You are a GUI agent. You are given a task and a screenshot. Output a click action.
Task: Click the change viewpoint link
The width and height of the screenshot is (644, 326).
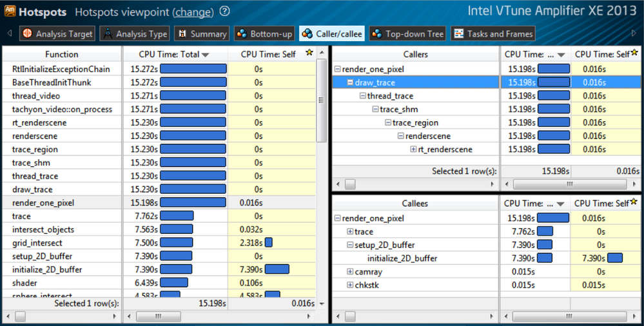coord(194,12)
